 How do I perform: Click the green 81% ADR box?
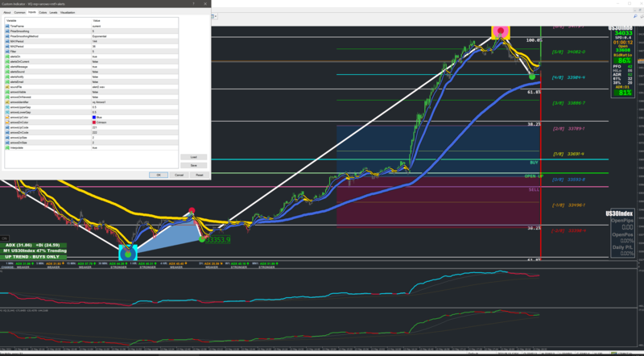point(623,93)
